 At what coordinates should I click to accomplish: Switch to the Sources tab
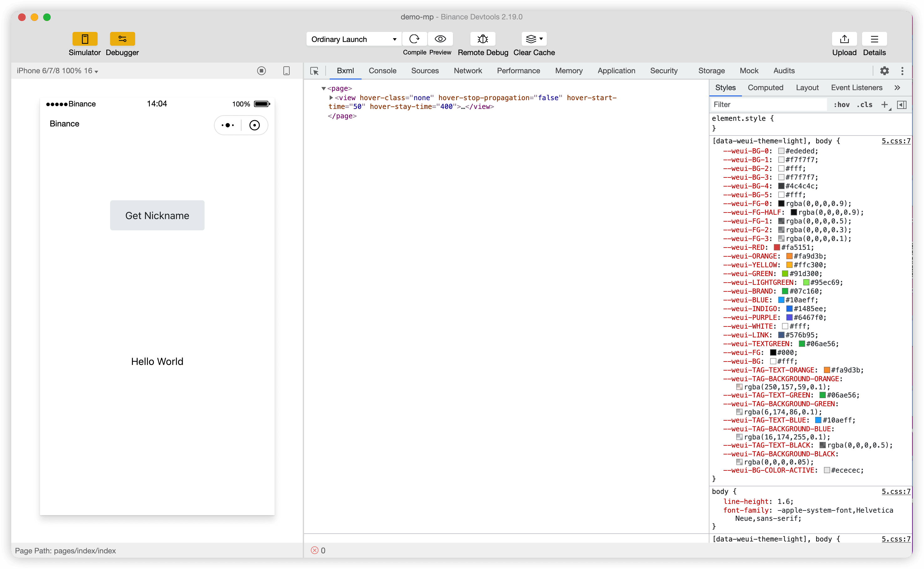coord(425,71)
